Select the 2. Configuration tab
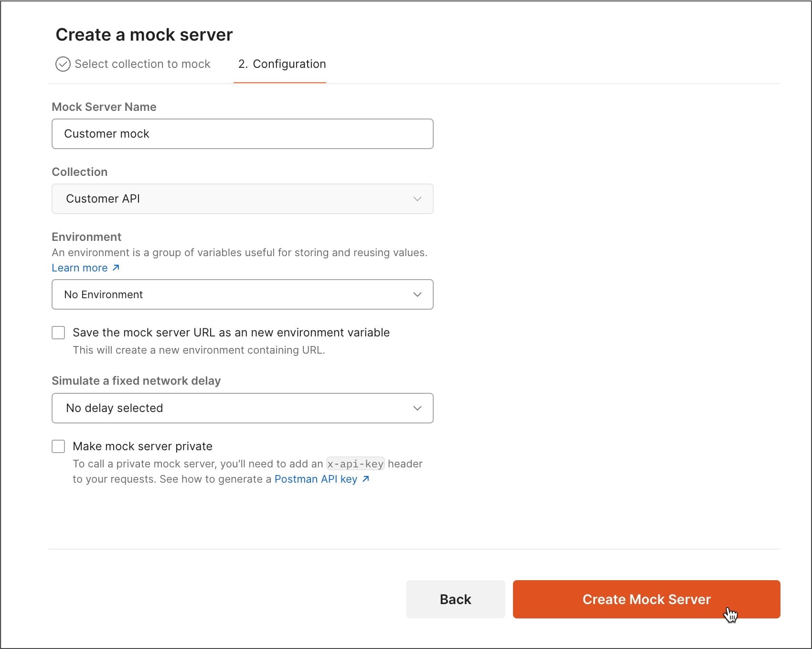This screenshot has width=812, height=649. pos(282,64)
